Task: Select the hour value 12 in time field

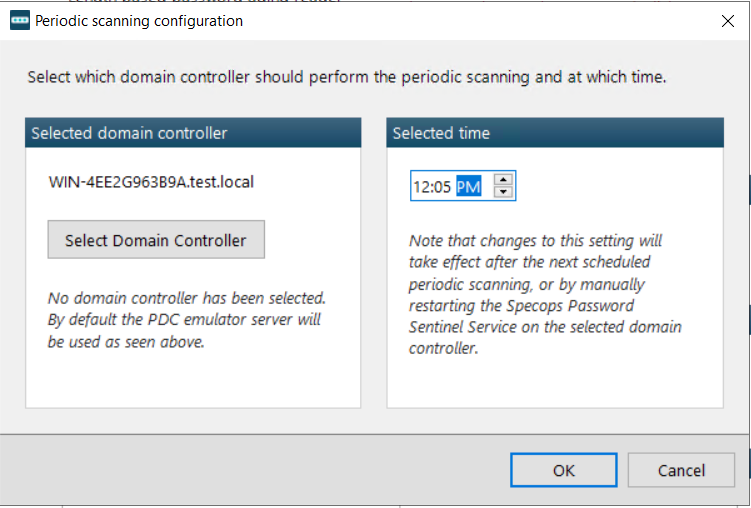Action: [419, 187]
